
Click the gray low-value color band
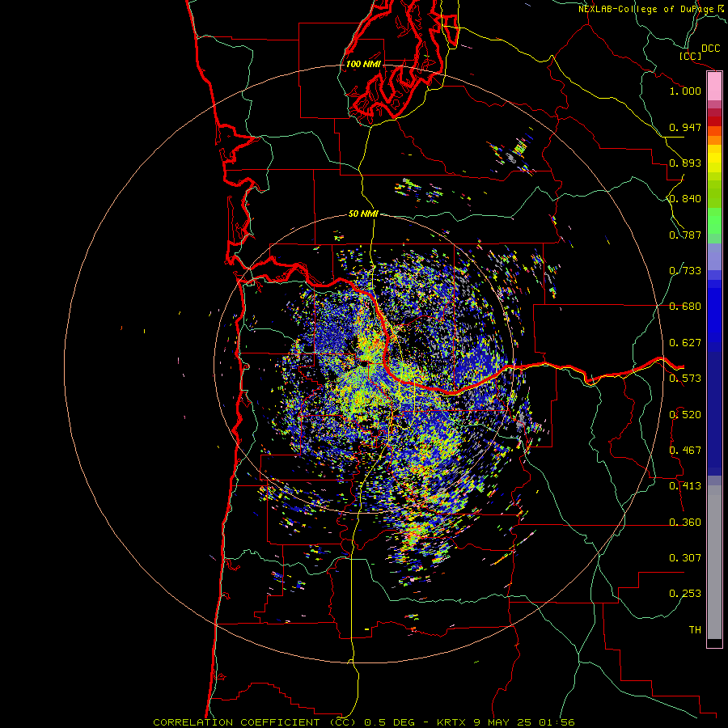(x=714, y=562)
